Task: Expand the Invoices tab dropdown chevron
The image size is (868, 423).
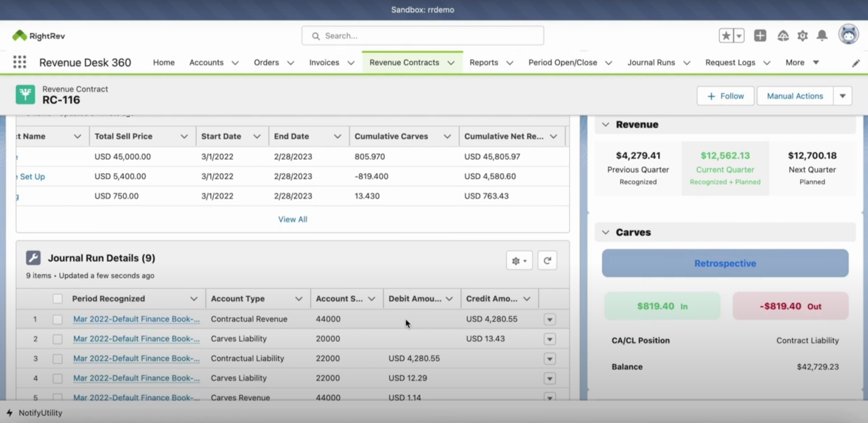Action: 351,63
